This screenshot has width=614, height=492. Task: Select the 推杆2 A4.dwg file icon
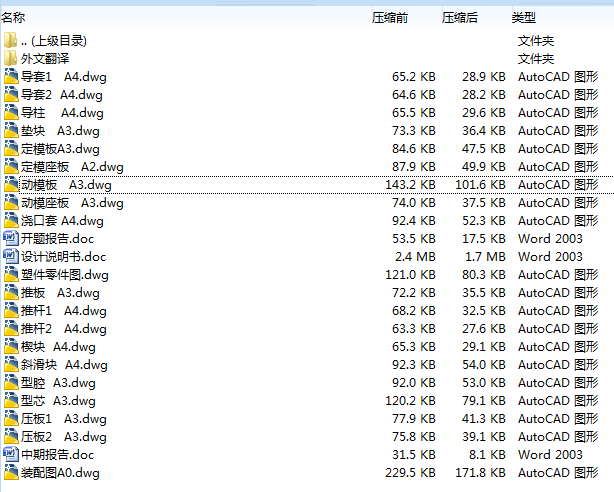tap(11, 329)
